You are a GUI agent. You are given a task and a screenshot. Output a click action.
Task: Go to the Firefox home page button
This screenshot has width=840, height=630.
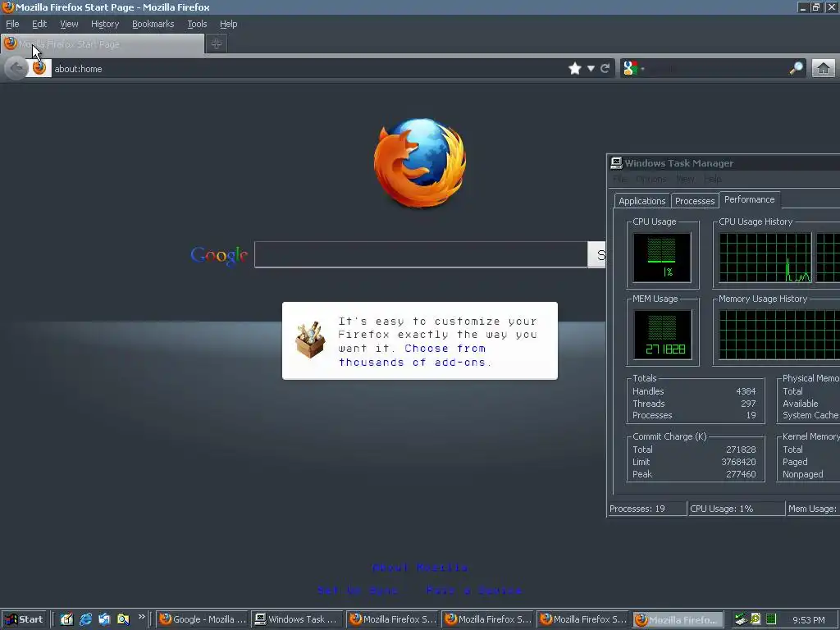coord(824,68)
